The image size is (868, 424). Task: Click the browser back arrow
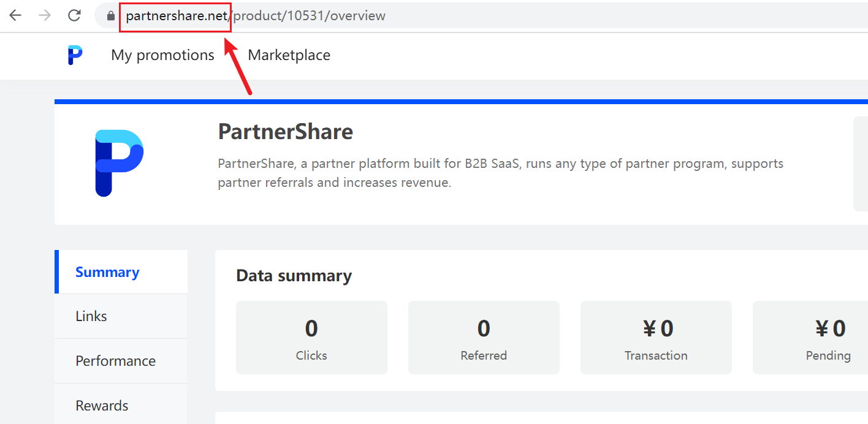pos(15,15)
